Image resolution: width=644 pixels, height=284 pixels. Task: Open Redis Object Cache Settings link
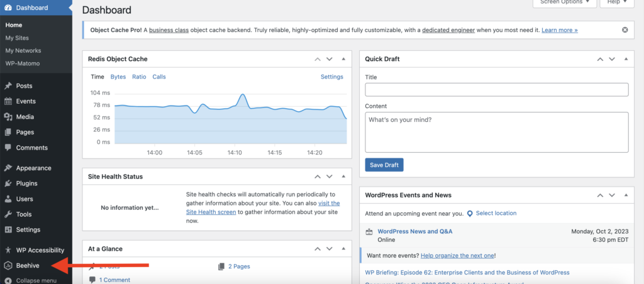(332, 77)
